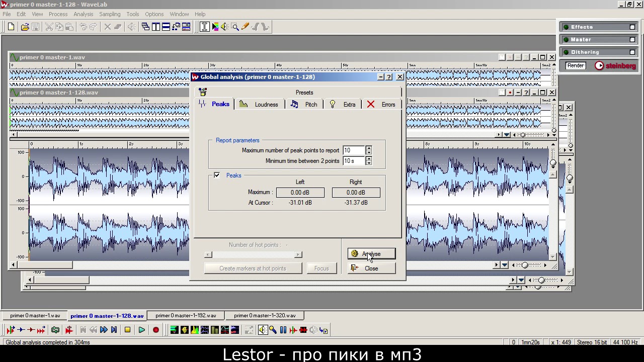644x362 pixels.
Task: Tile windows horizontally from the toolbar
Action: pyautogui.click(x=166, y=27)
